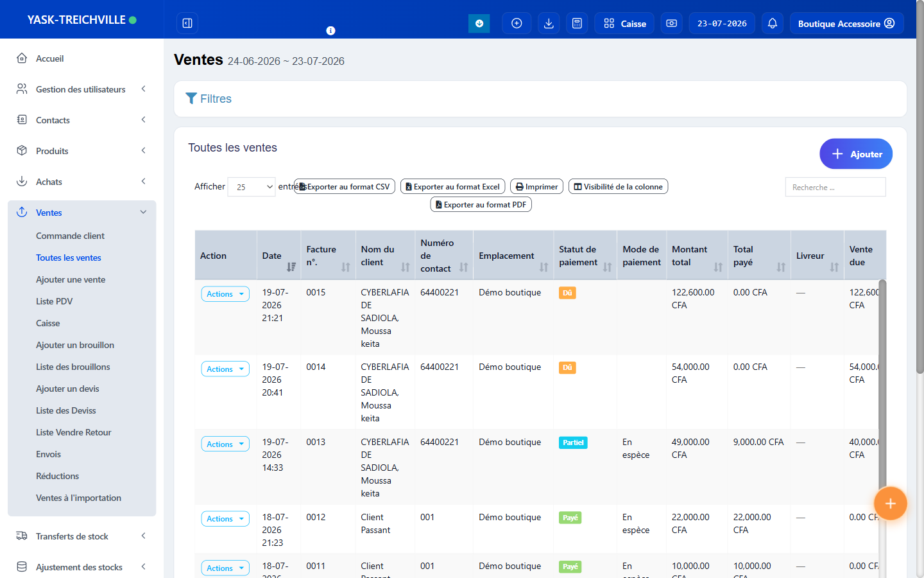Open Ajouter une vente submenu item
924x578 pixels.
point(71,279)
